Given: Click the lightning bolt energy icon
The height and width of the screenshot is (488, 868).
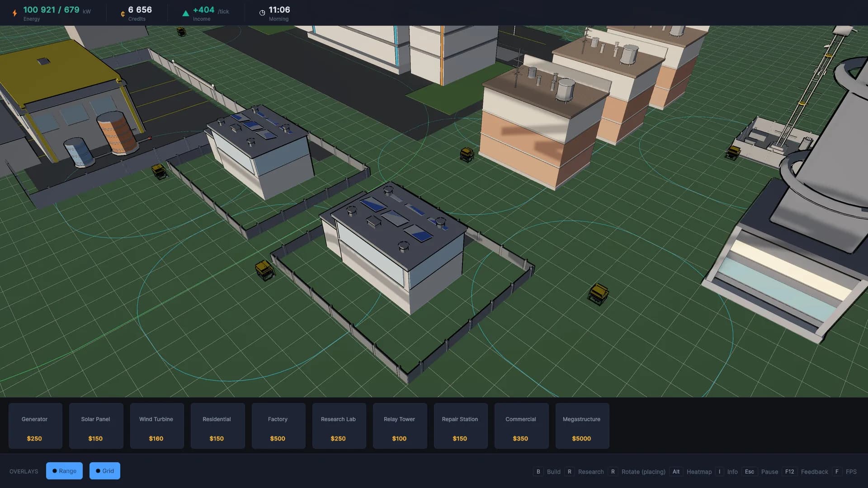Looking at the screenshot, I should (14, 13).
